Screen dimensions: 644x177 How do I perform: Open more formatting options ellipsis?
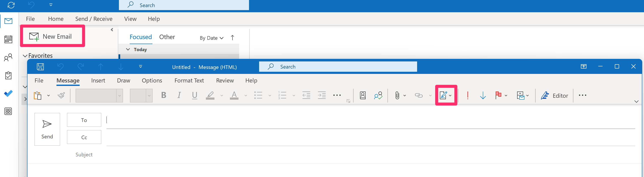coord(337,95)
